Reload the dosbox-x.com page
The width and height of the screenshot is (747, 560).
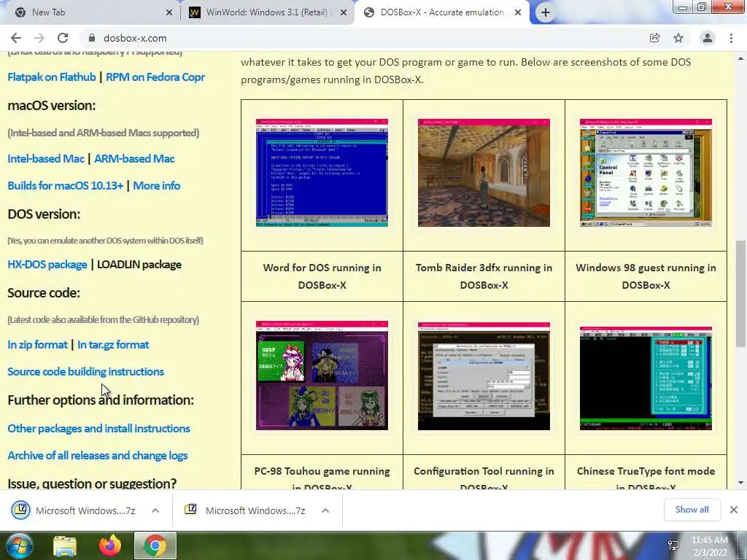pos(63,38)
